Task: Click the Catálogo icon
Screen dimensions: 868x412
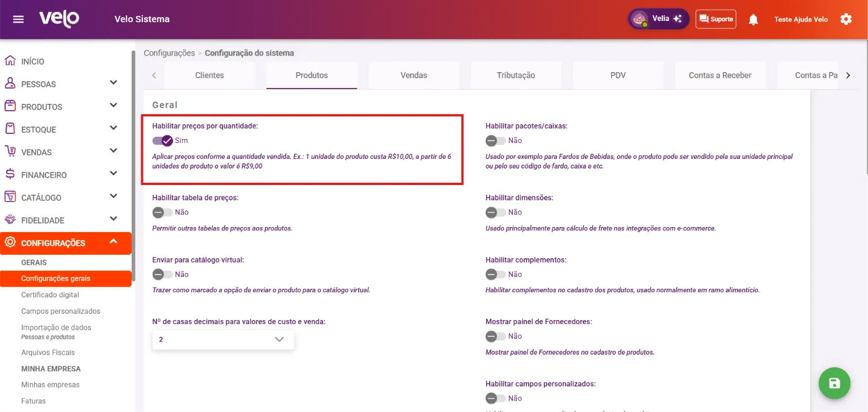Action: (10, 197)
